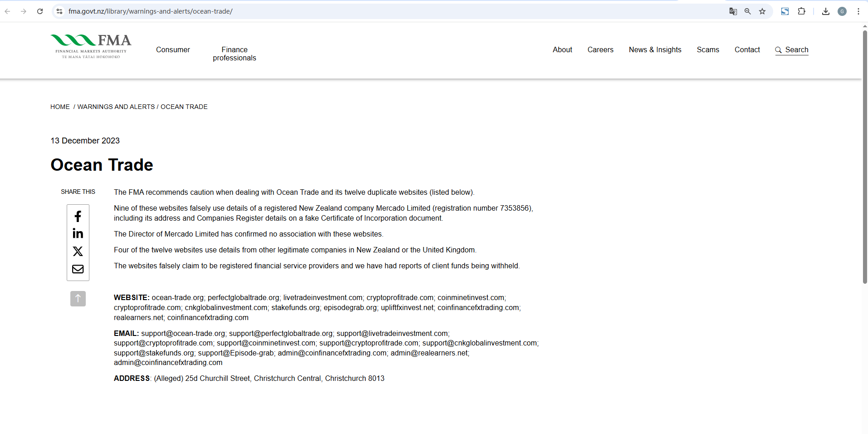868x434 pixels.
Task: Share page by email envelope icon
Action: pyautogui.click(x=78, y=269)
